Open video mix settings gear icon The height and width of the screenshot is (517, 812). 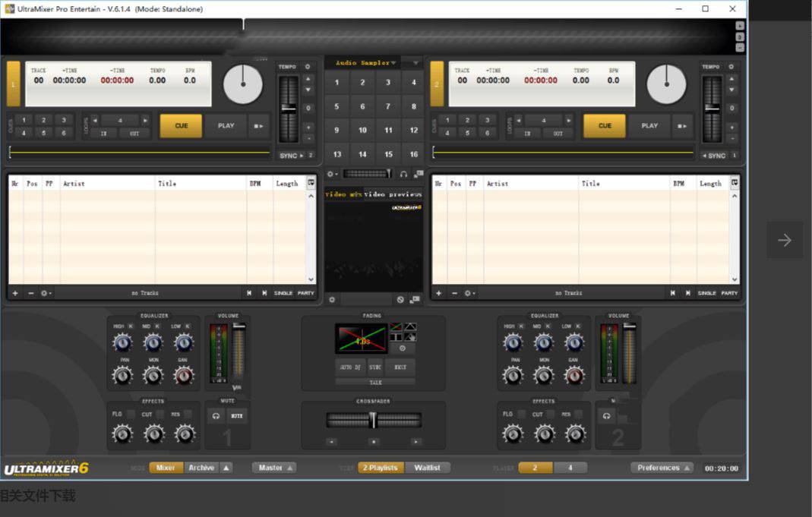(332, 300)
